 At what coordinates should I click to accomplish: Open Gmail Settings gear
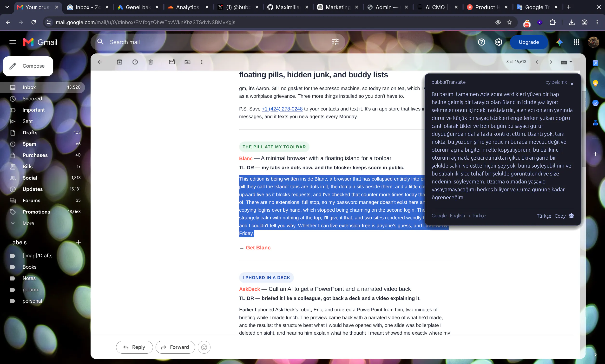click(x=499, y=42)
